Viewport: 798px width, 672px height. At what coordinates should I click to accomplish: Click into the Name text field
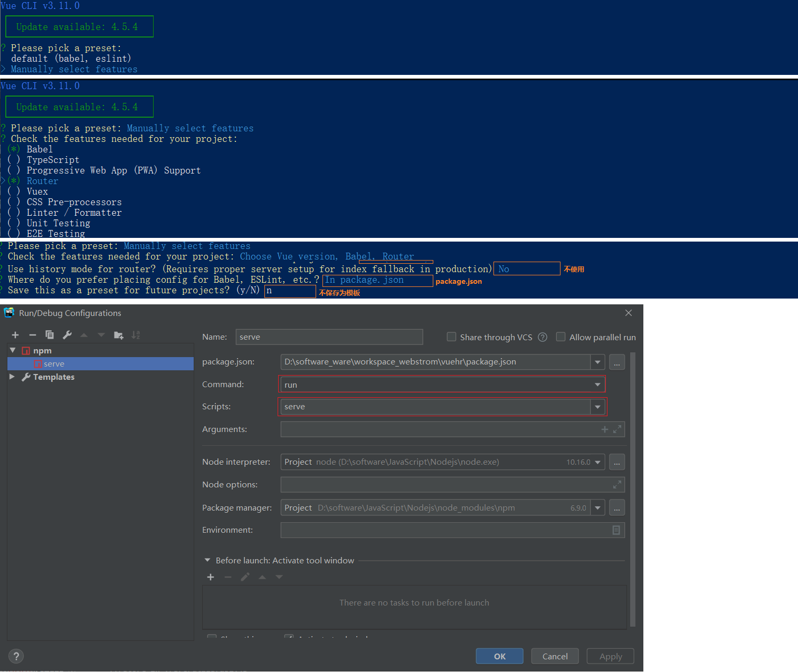click(x=329, y=337)
